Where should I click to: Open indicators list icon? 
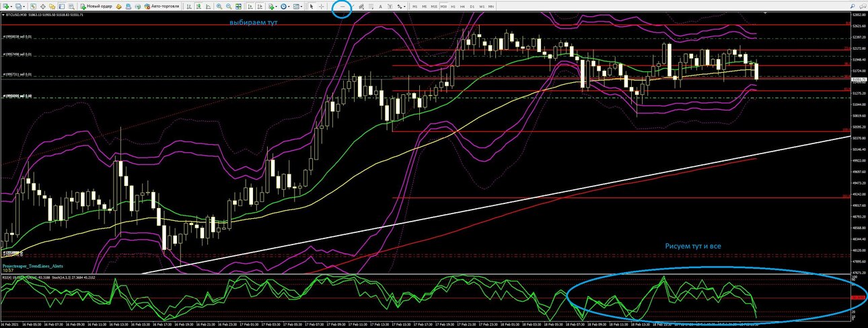pos(271,6)
